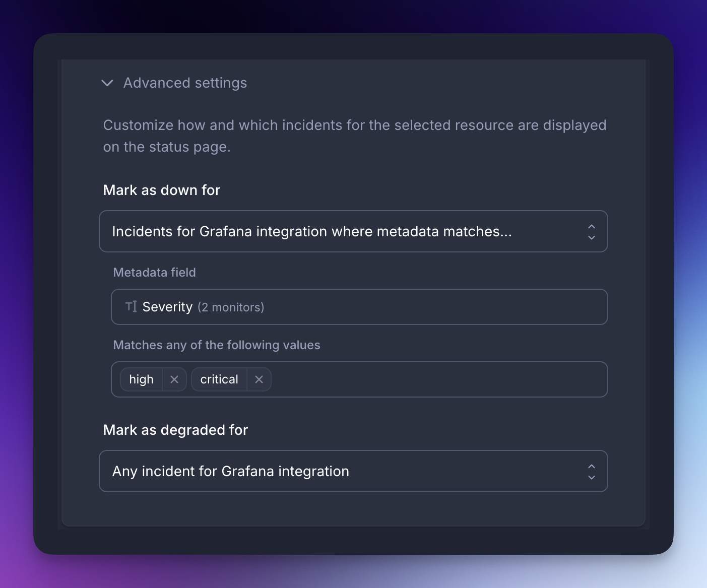The image size is (707, 588).
Task: Open the Mark as down for dropdown
Action: click(353, 231)
